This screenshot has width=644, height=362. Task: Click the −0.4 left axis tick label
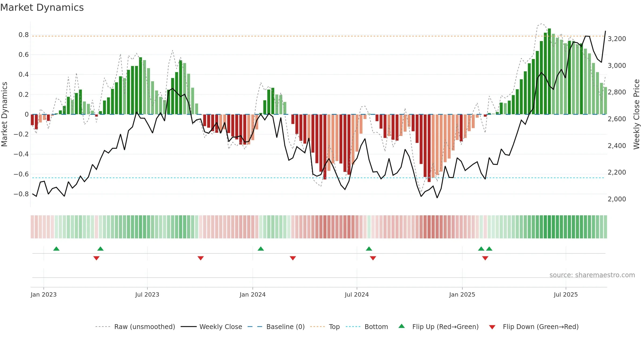21,154
